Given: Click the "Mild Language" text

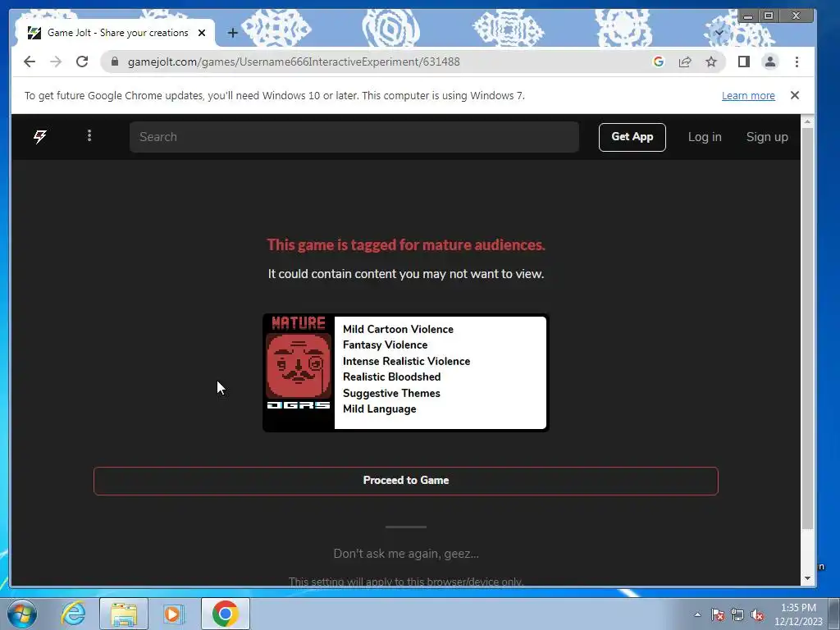Looking at the screenshot, I should click(x=379, y=409).
